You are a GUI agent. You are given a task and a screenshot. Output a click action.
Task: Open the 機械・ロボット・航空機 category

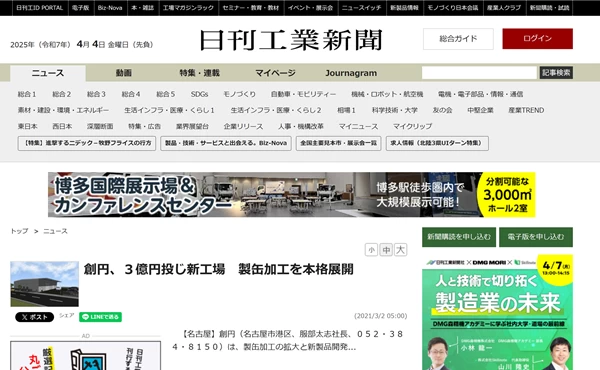click(387, 94)
